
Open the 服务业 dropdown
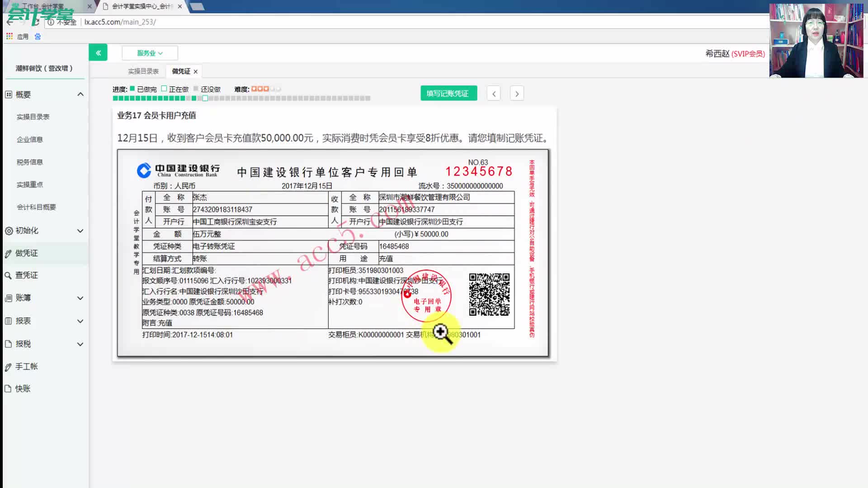(x=150, y=53)
